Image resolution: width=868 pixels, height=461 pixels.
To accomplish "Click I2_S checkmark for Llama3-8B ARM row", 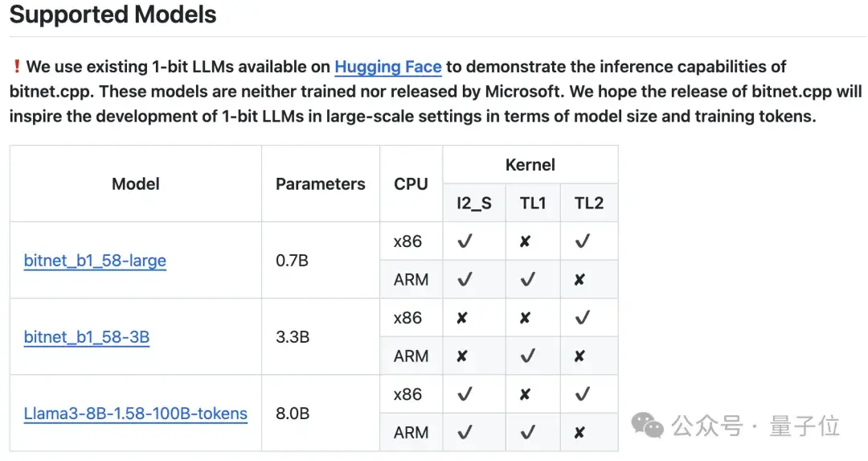I will coord(465,432).
